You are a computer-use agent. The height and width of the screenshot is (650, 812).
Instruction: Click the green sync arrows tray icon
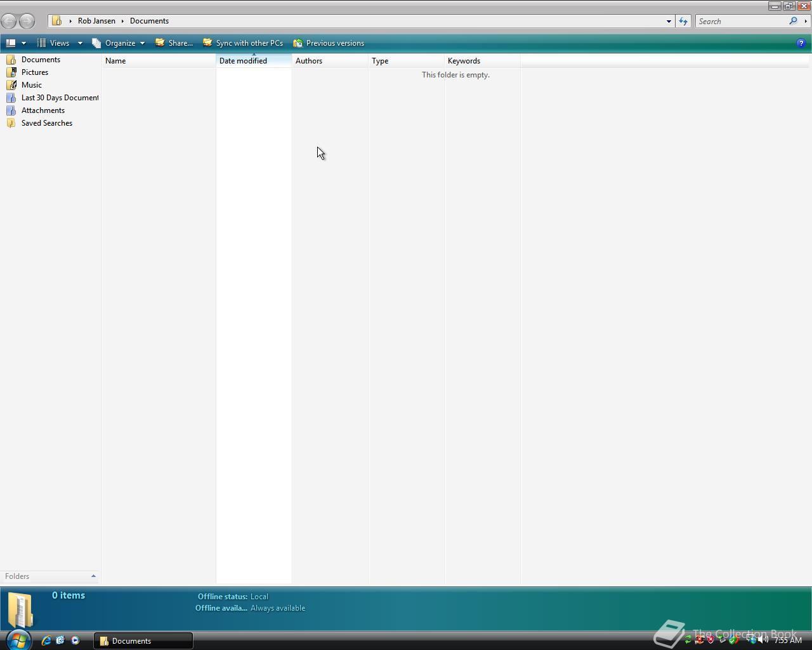(x=688, y=640)
